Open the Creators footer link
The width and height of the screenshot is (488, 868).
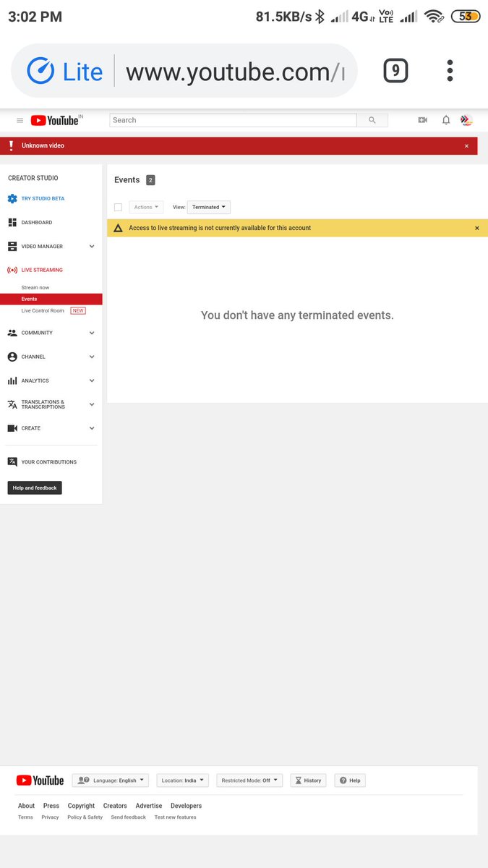(115, 806)
